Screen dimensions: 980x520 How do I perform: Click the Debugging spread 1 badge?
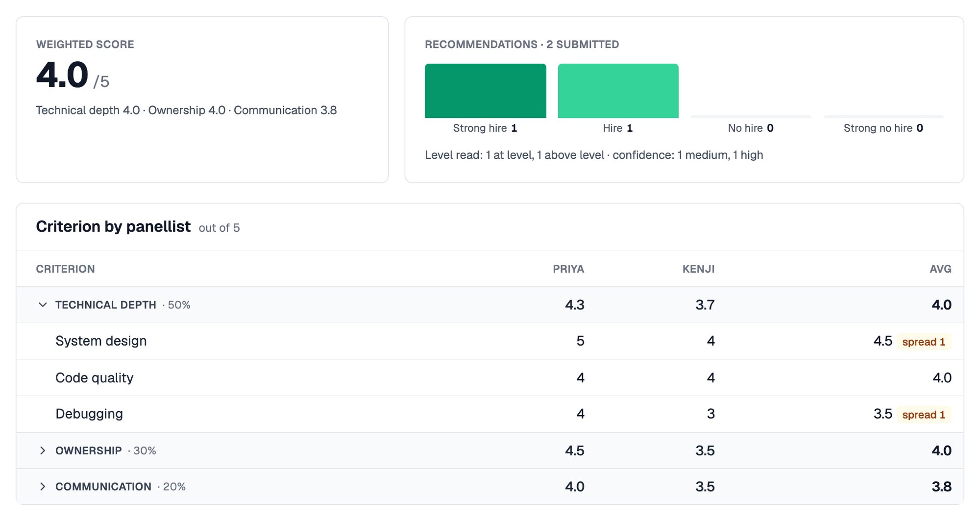[x=924, y=415]
